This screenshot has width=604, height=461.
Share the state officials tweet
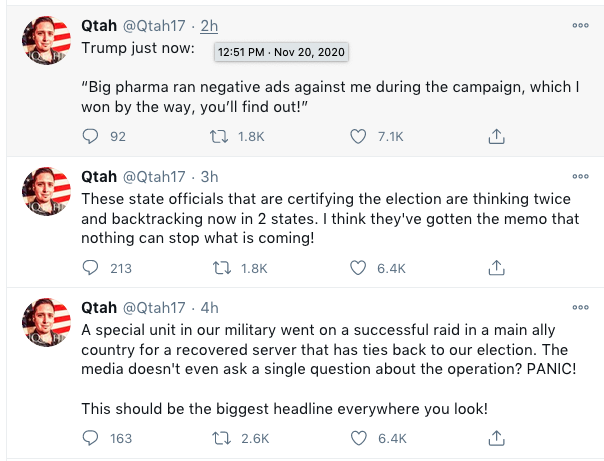(x=496, y=267)
